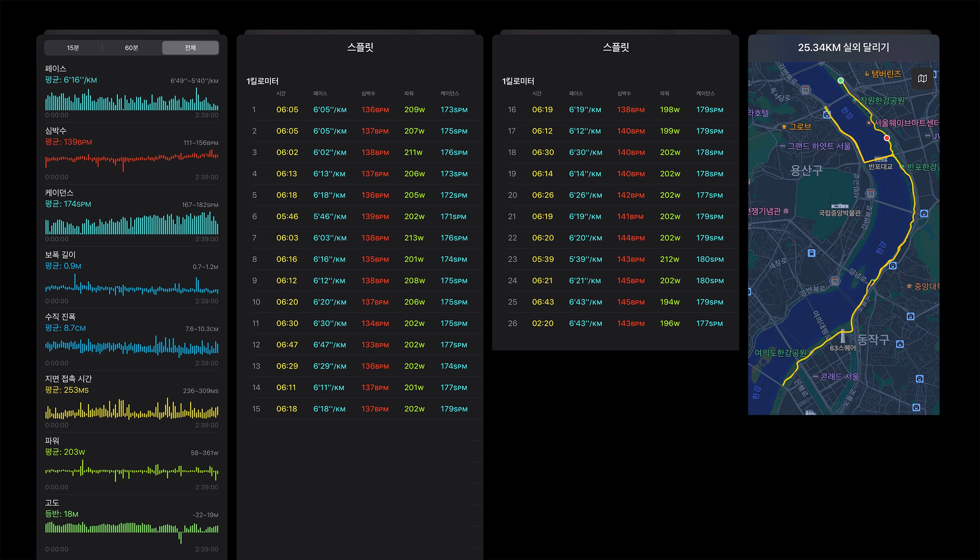This screenshot has height=560, width=980.
Task: Click the 용산구 district label on map
Action: coord(806,170)
